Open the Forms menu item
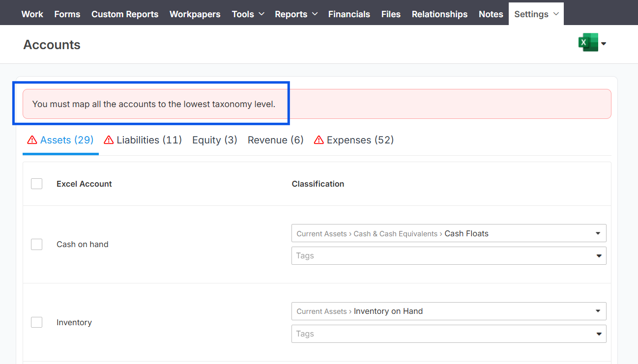 pyautogui.click(x=67, y=14)
